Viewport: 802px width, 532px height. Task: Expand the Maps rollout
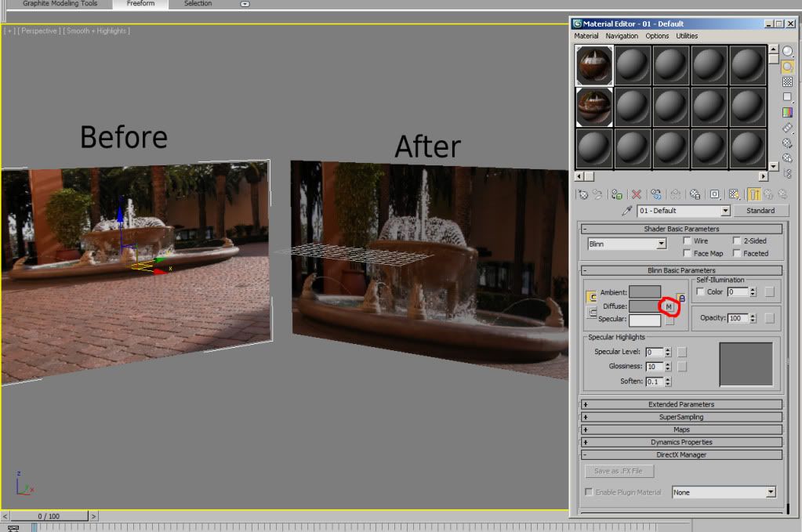coord(681,429)
